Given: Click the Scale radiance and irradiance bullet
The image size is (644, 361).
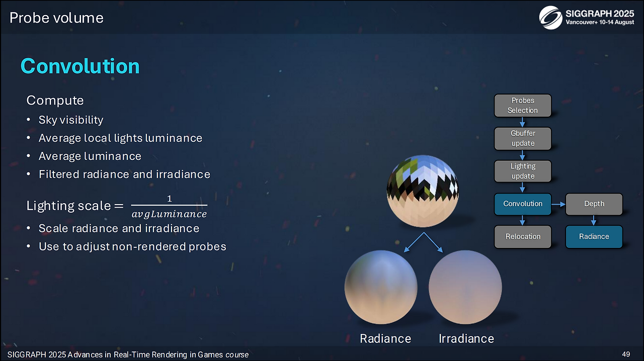Looking at the screenshot, I should (119, 229).
